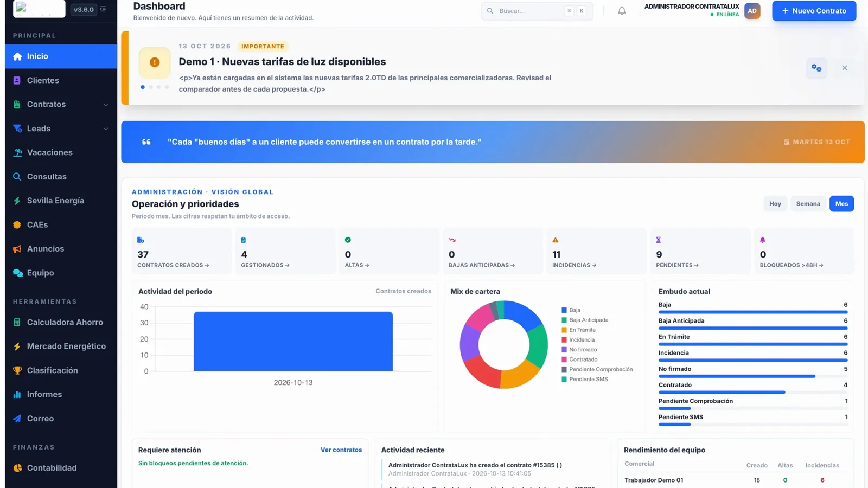
Task: Click the Anuncios megaphone icon
Action: (17, 249)
